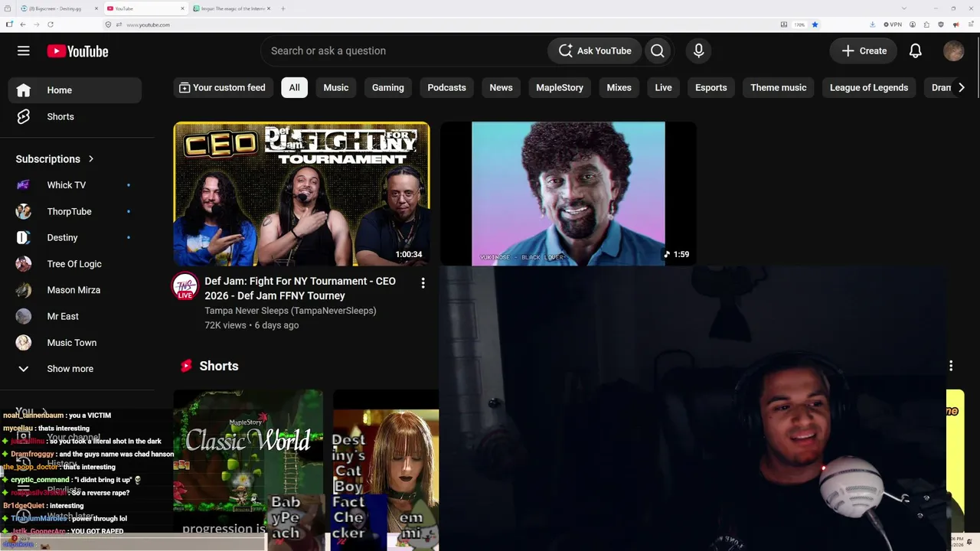The image size is (980, 551).
Task: Click the YouTube logo
Action: 77,51
